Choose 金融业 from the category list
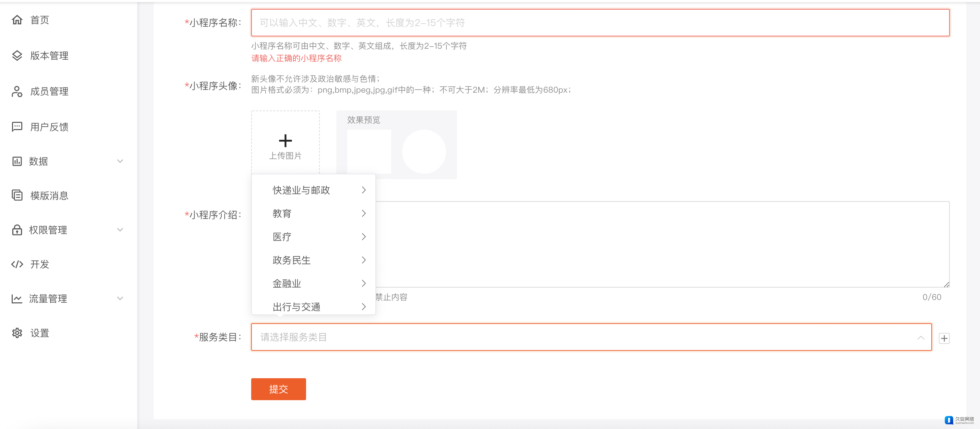 coord(287,283)
